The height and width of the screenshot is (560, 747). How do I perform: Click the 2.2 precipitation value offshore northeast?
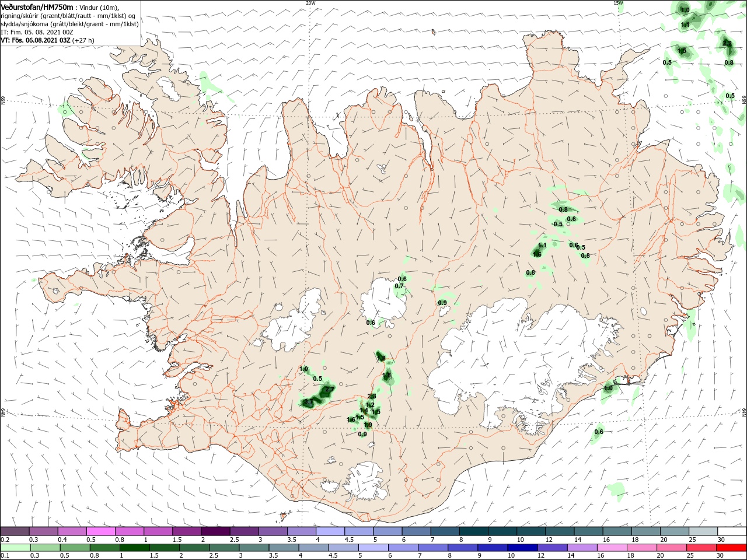coord(727,44)
